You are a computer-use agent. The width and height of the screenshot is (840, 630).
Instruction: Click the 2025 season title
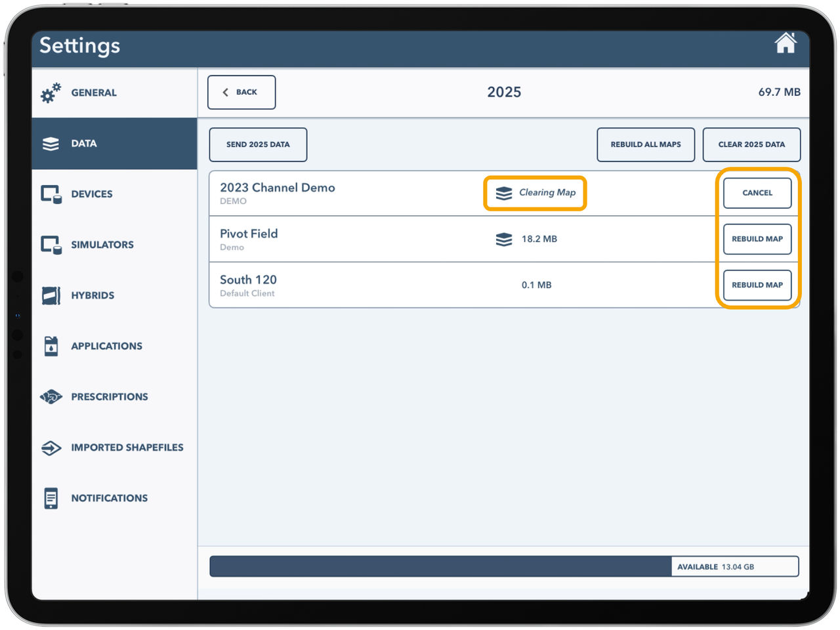504,92
